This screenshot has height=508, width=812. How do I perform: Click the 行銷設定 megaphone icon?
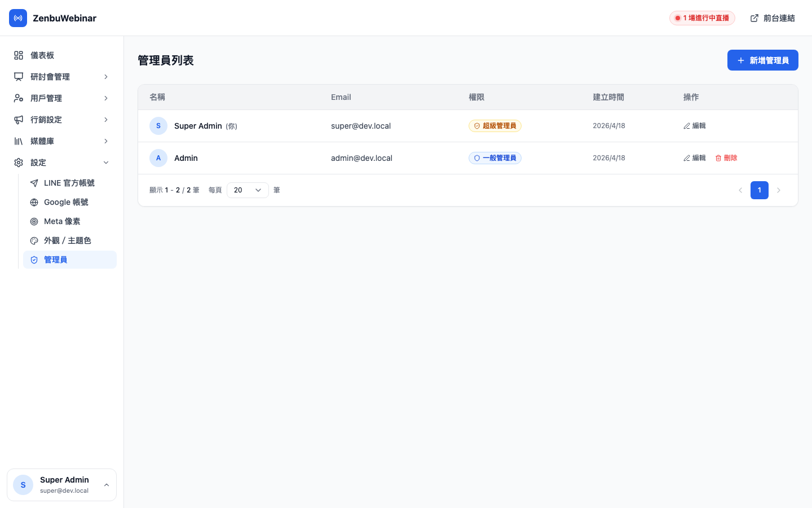point(19,120)
